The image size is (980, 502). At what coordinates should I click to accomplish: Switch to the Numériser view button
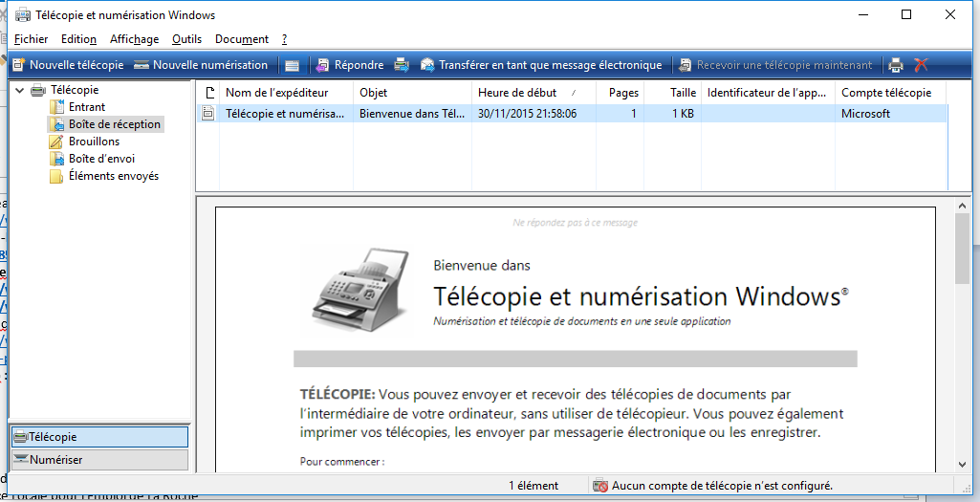pyautogui.click(x=99, y=460)
